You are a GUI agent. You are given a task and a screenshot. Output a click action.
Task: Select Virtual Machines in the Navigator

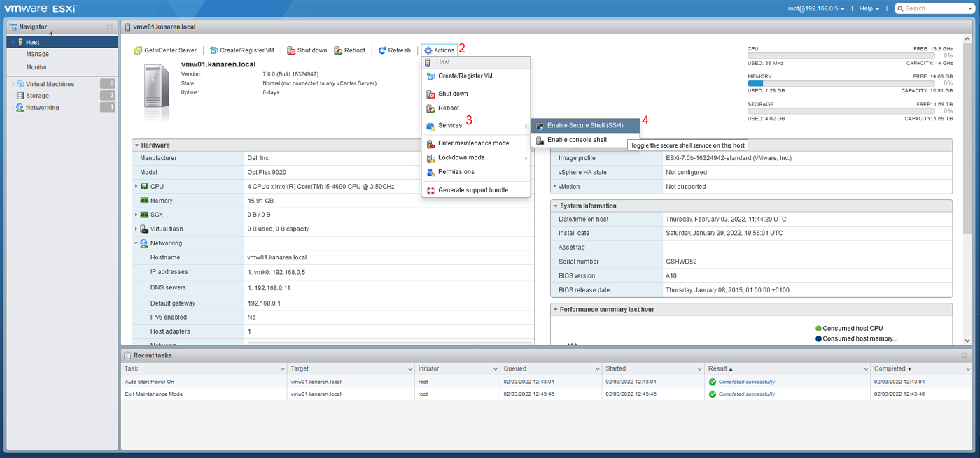(52, 83)
